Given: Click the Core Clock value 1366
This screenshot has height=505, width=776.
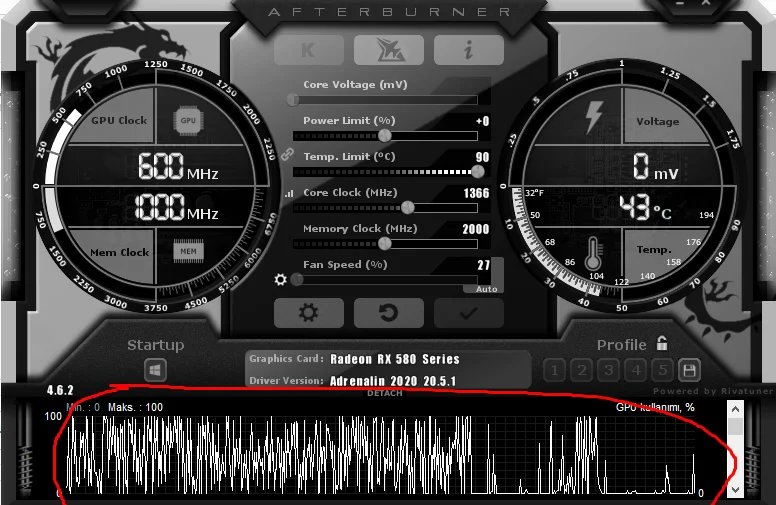Looking at the screenshot, I should [x=476, y=193].
